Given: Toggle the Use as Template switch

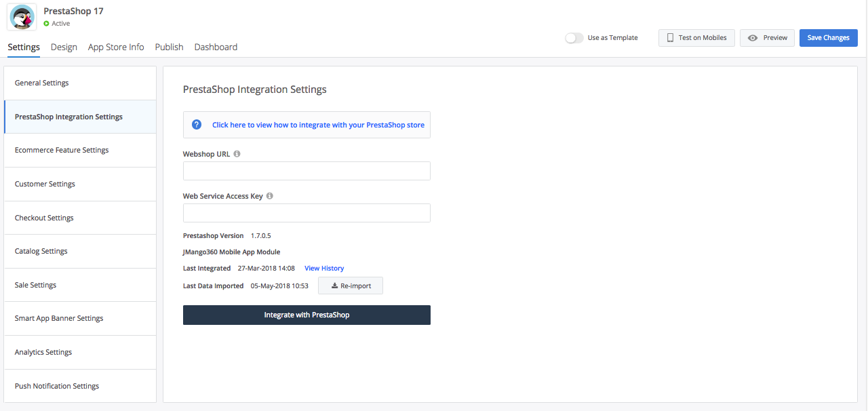Looking at the screenshot, I should pyautogui.click(x=574, y=38).
